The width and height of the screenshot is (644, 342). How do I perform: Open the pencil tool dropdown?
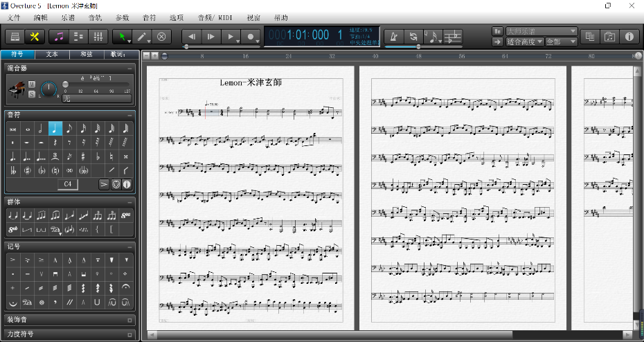click(149, 41)
